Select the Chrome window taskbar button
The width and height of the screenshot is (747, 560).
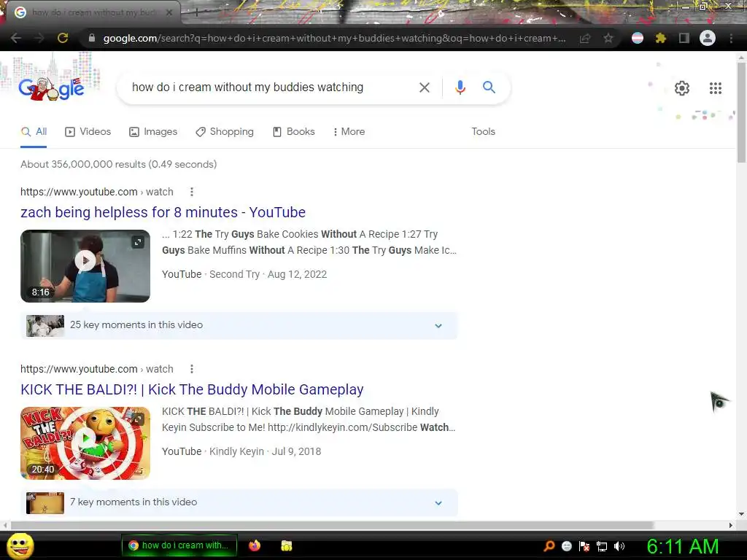click(179, 545)
